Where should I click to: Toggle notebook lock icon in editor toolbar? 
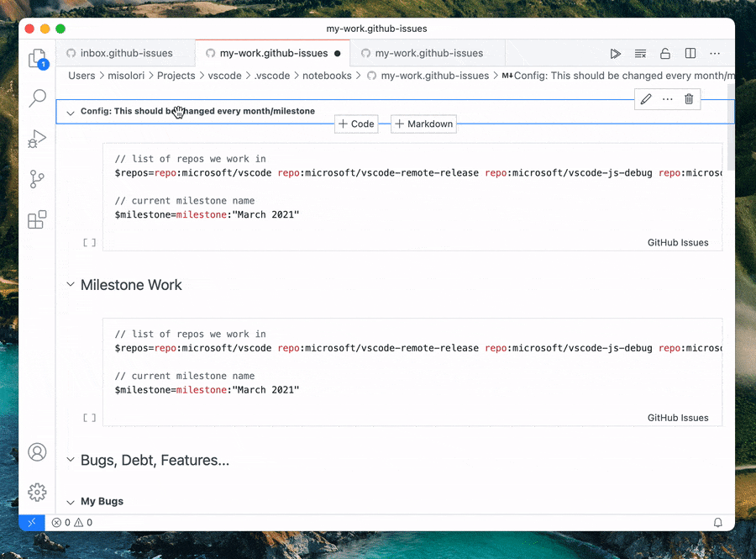(x=665, y=54)
